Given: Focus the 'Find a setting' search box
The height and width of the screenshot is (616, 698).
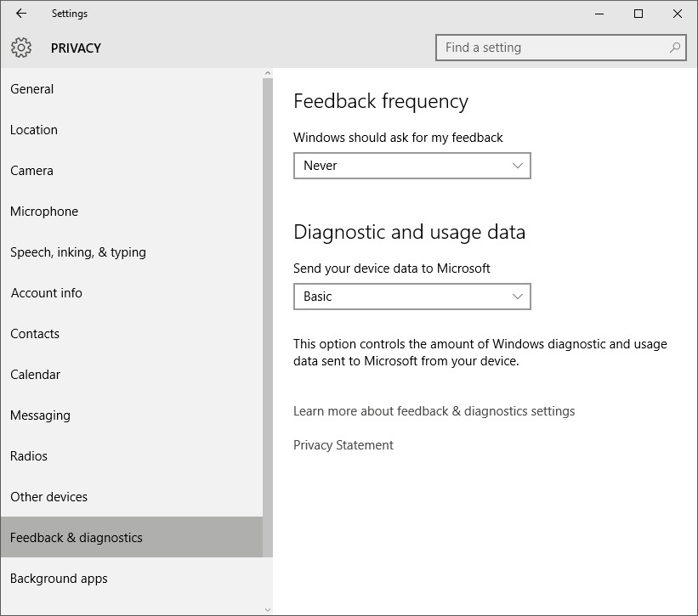Looking at the screenshot, I should pyautogui.click(x=561, y=47).
